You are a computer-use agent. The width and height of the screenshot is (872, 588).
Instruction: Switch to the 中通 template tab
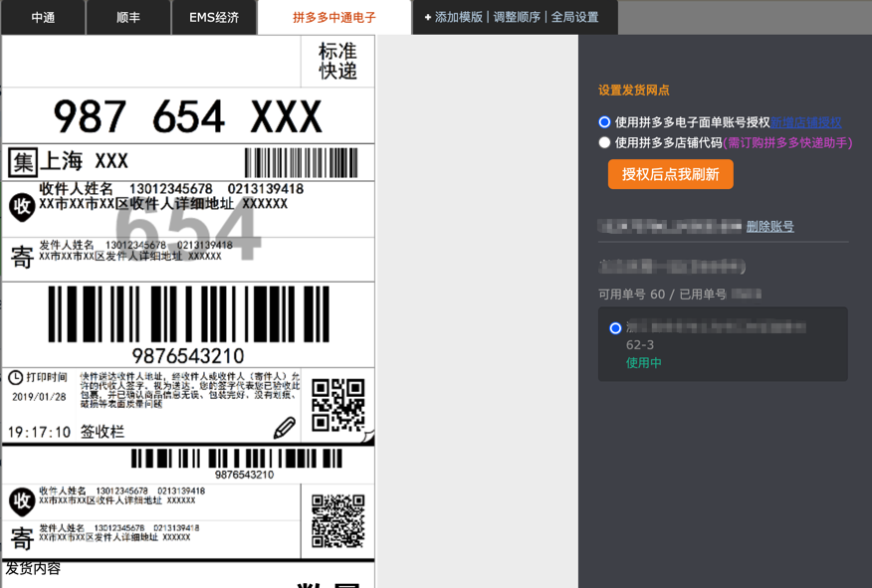pos(43,17)
